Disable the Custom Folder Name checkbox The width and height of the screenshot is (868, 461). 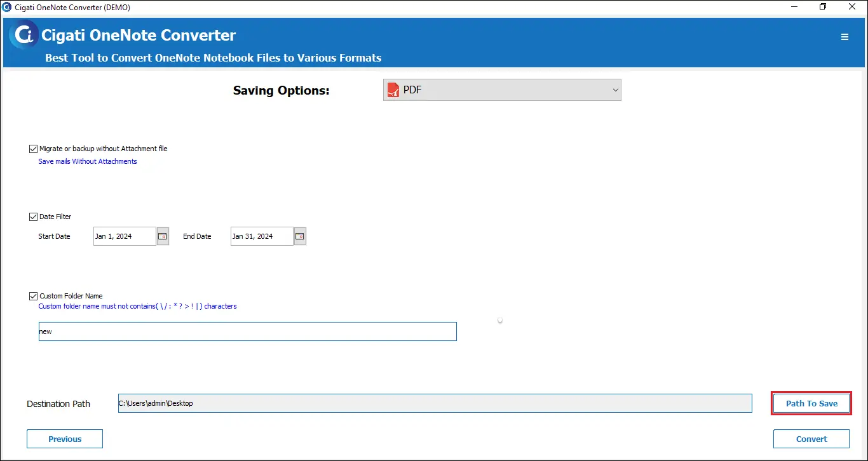(x=33, y=296)
